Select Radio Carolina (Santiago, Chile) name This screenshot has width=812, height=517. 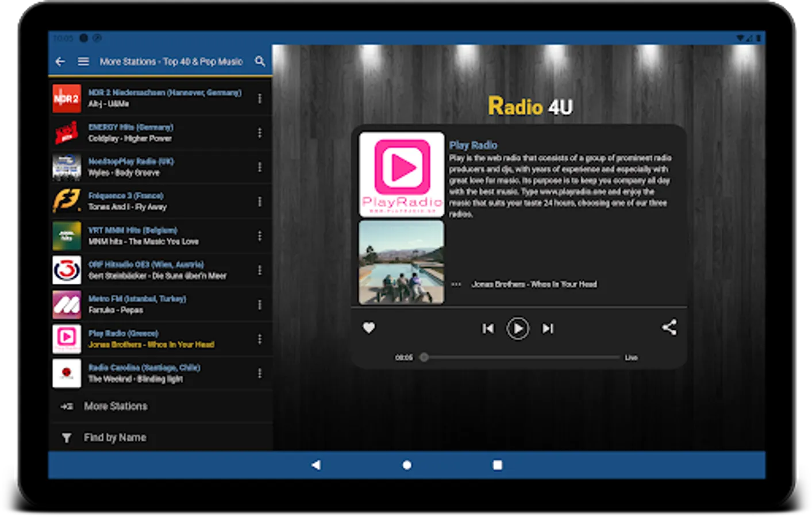[144, 368]
